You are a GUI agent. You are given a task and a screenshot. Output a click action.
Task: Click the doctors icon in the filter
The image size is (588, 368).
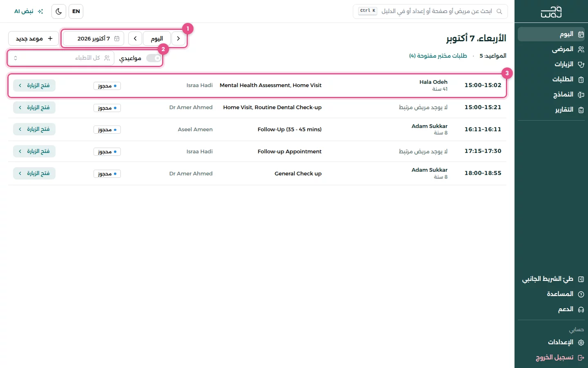107,58
